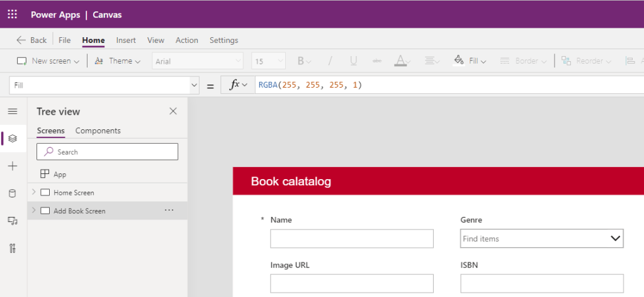The height and width of the screenshot is (297, 644).
Task: Toggle underline text formatting
Action: click(353, 61)
